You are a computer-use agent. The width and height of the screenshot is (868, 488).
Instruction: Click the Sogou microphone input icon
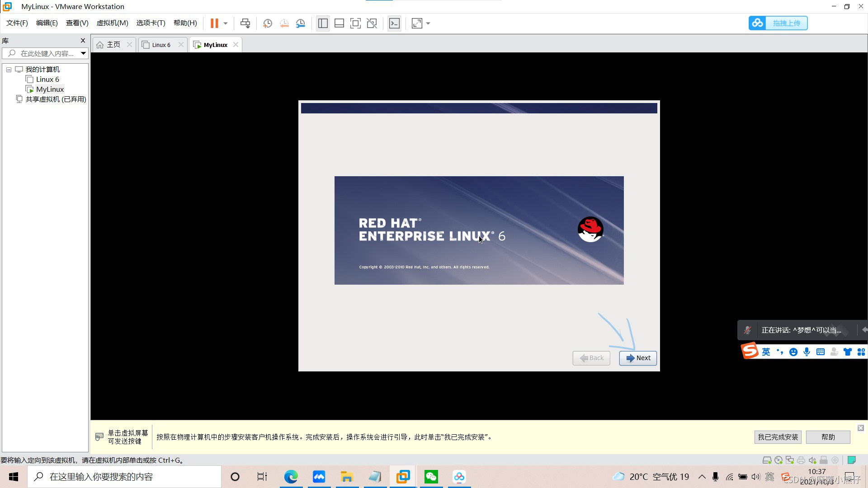807,352
